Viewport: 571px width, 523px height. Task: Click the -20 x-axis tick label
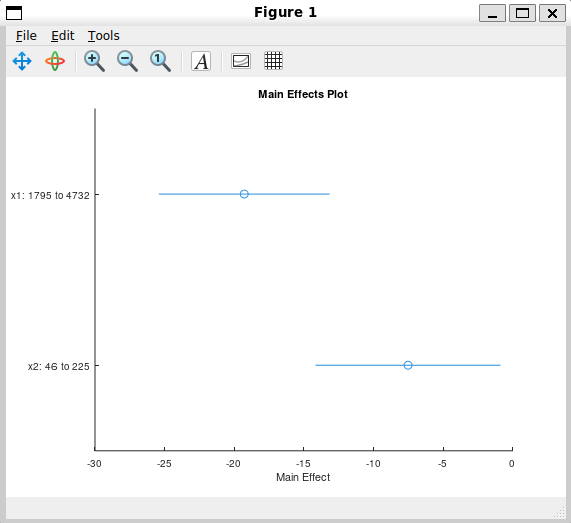(233, 464)
